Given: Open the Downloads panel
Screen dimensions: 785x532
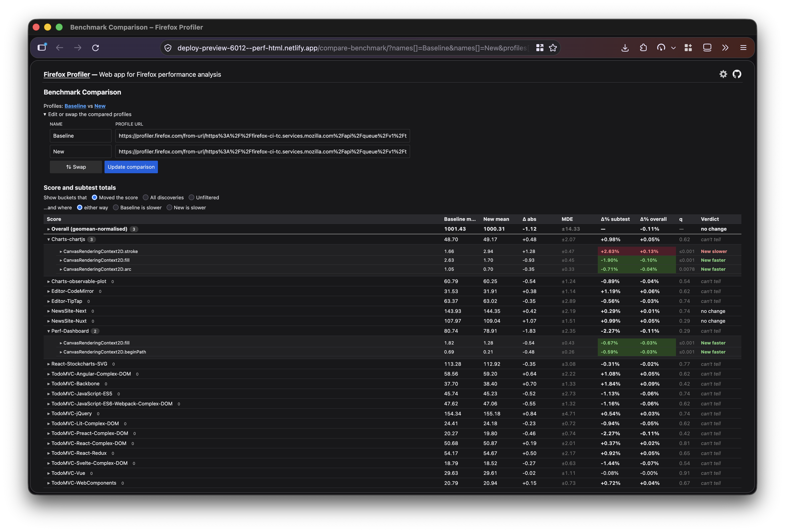Looking at the screenshot, I should (x=625, y=48).
